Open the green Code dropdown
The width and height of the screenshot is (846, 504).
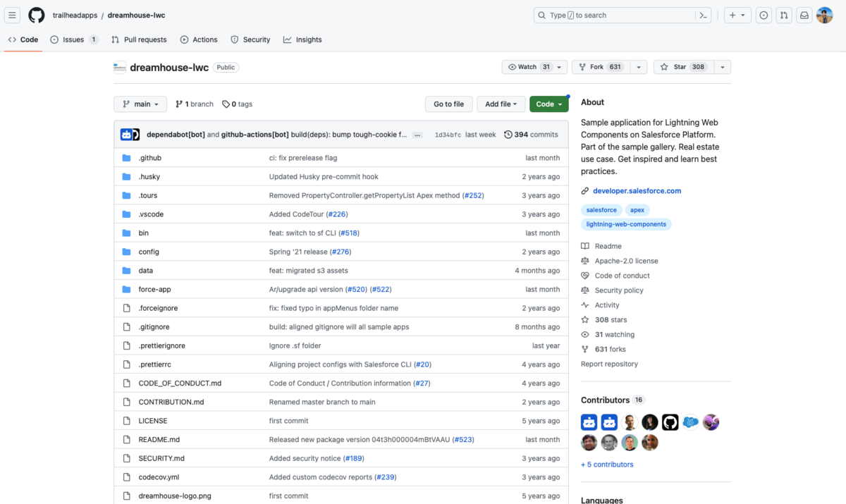(x=549, y=104)
